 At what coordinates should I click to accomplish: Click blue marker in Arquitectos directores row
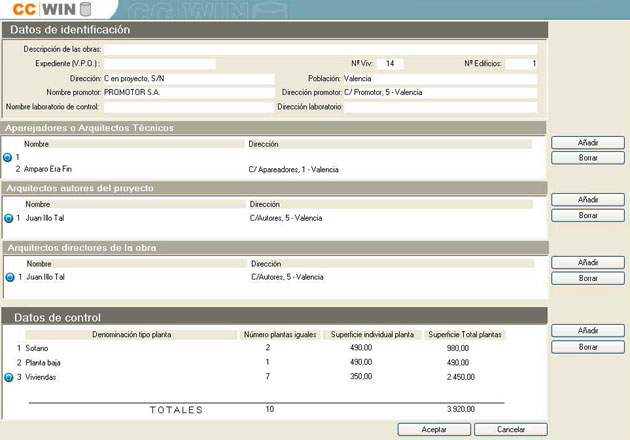coord(10,277)
